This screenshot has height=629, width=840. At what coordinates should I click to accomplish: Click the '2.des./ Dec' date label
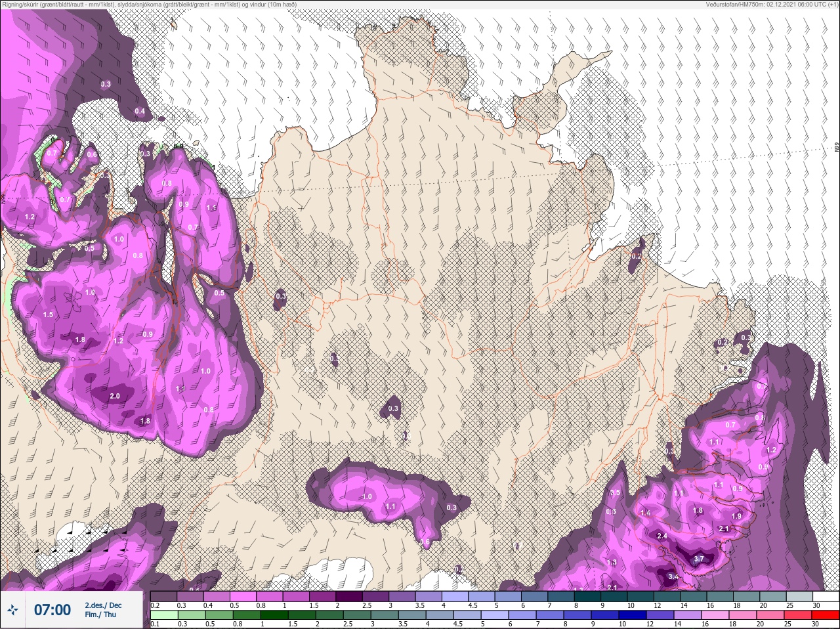tap(103, 605)
